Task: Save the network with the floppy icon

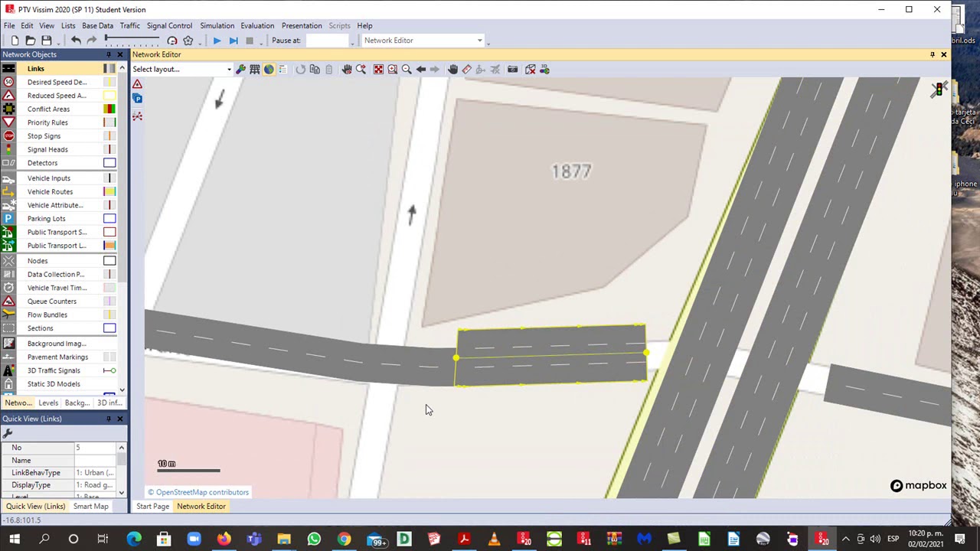Action: click(47, 41)
